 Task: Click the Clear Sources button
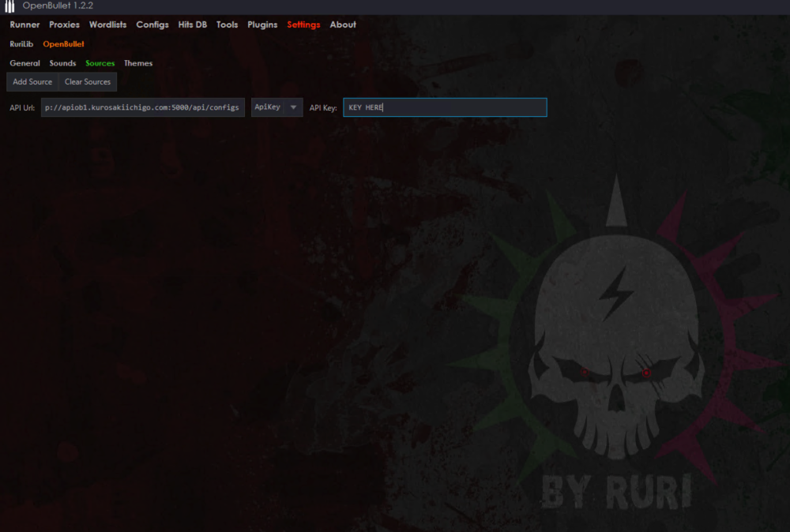(x=87, y=81)
